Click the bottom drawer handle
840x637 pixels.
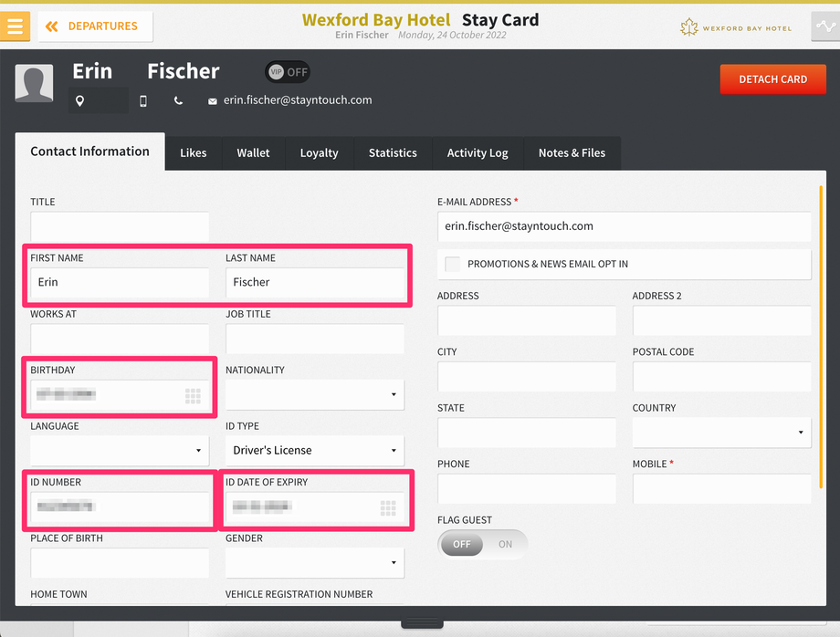point(422,623)
